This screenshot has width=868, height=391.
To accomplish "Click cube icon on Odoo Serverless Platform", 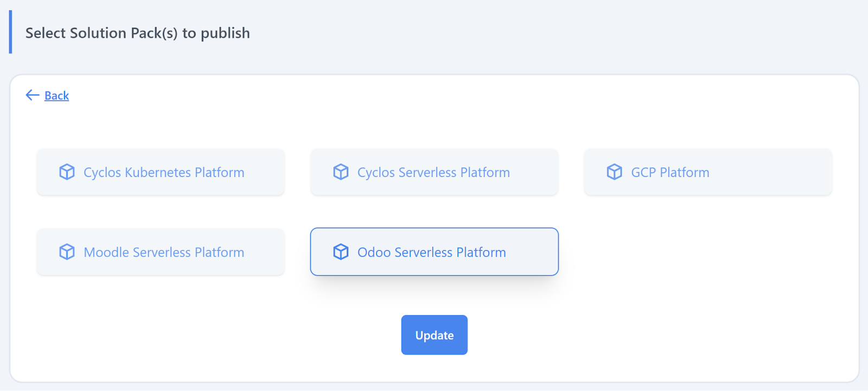I will [341, 252].
